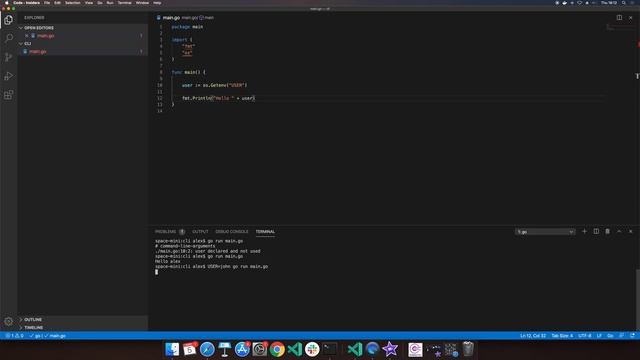640x360 pixels.
Task: Split the editor to the right
Action: coord(619,18)
